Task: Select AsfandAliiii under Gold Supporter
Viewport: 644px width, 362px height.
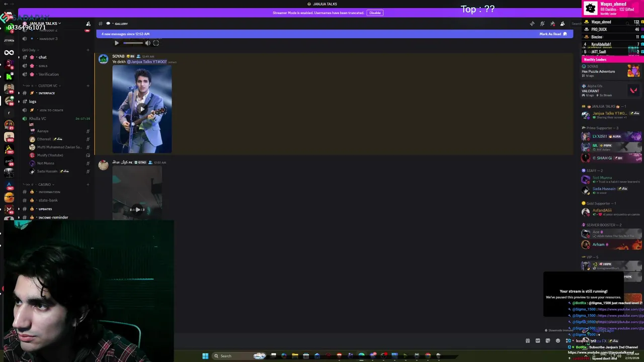Action: coord(612,212)
